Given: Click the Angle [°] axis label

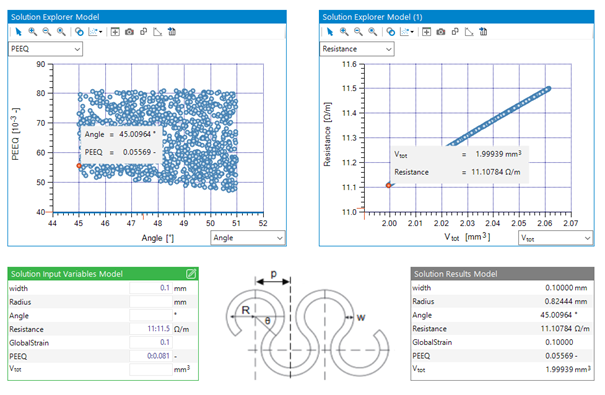Looking at the screenshot, I should [157, 238].
